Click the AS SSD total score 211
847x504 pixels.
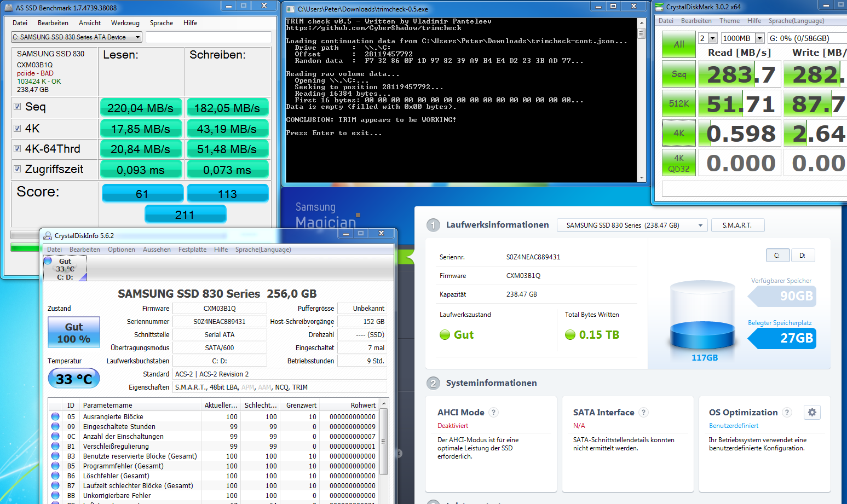pyautogui.click(x=185, y=215)
